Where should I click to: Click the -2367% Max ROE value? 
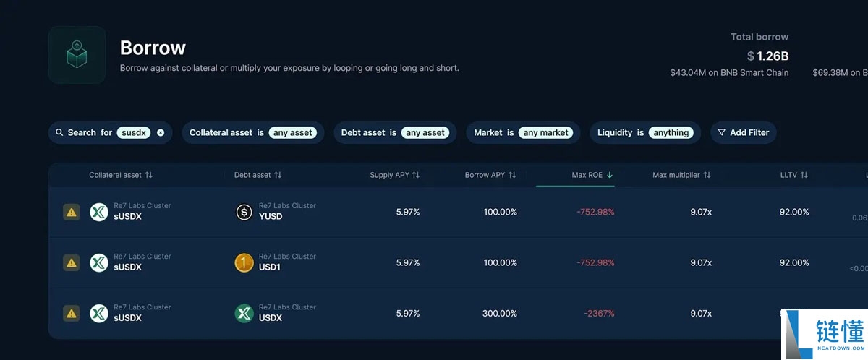[600, 314]
